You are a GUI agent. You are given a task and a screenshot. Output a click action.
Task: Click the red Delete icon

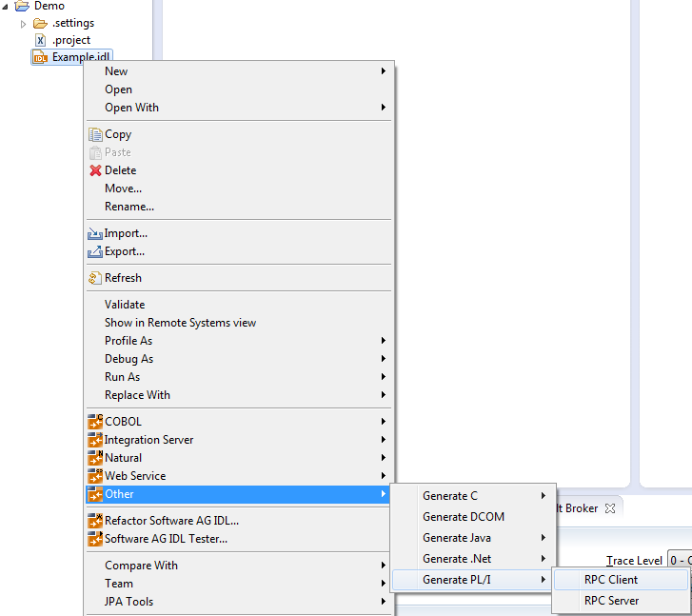pyautogui.click(x=95, y=170)
